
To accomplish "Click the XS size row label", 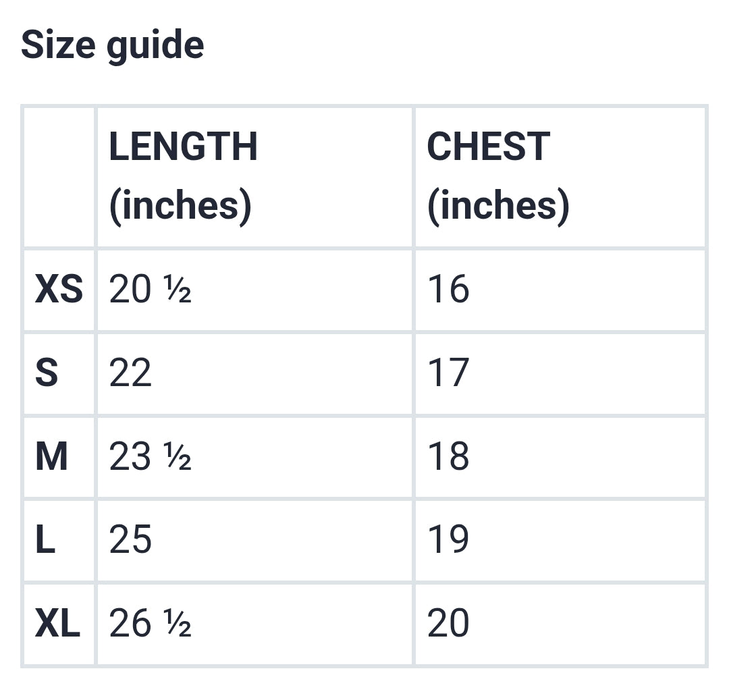I will tap(59, 290).
